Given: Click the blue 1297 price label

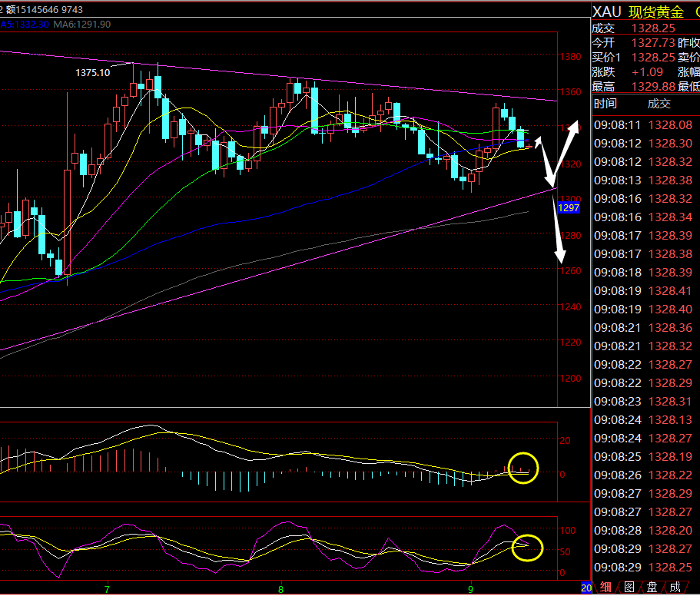Looking at the screenshot, I should (569, 208).
